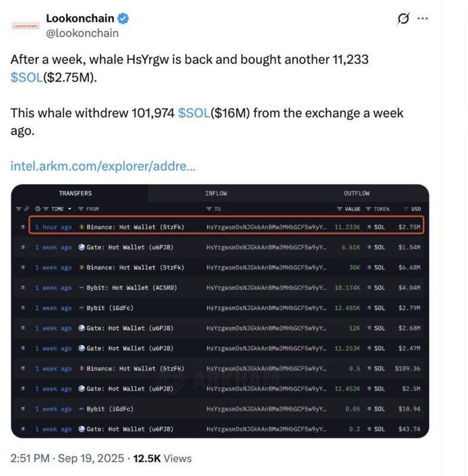Expand the TIME sort dropdown arrow
468x476 pixels.
[70, 209]
